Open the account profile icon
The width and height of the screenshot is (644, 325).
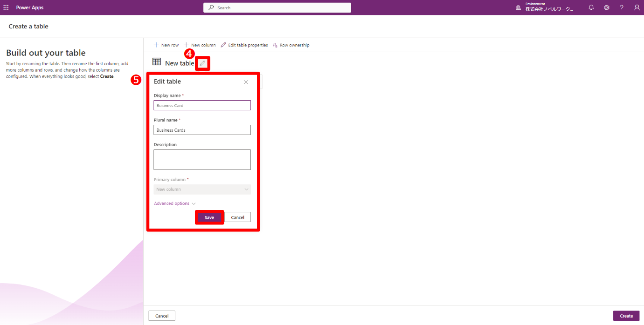[x=637, y=7]
